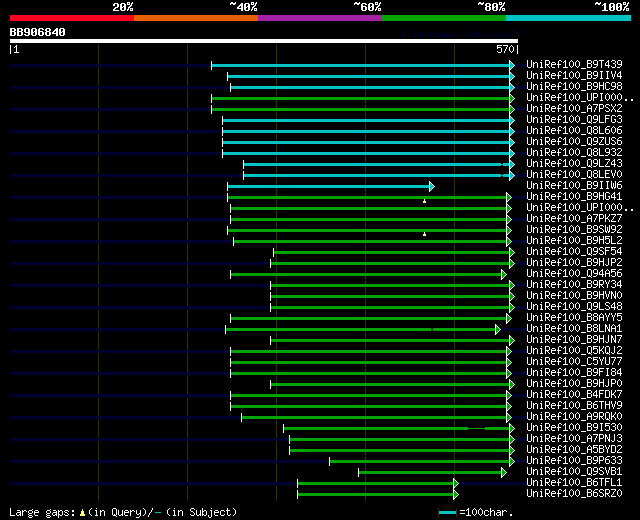
Task: Select the UniRef100_B9HJP2 label
Action: coord(574,263)
